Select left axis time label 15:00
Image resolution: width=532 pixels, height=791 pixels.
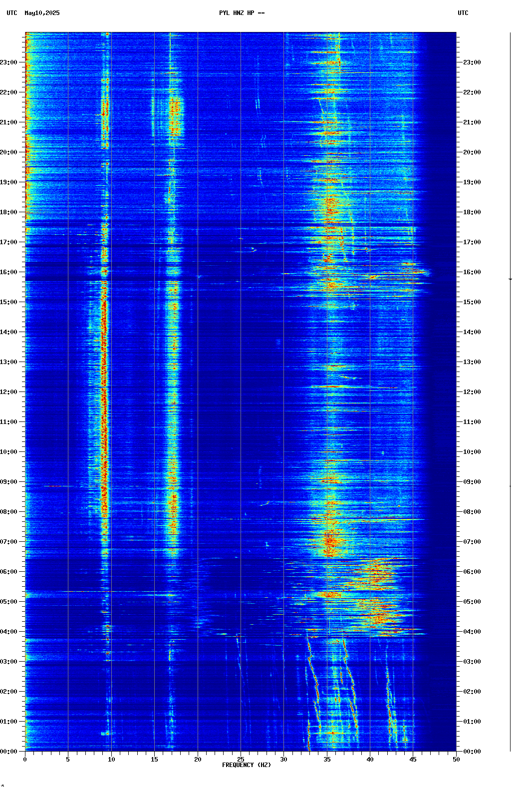tap(8, 302)
